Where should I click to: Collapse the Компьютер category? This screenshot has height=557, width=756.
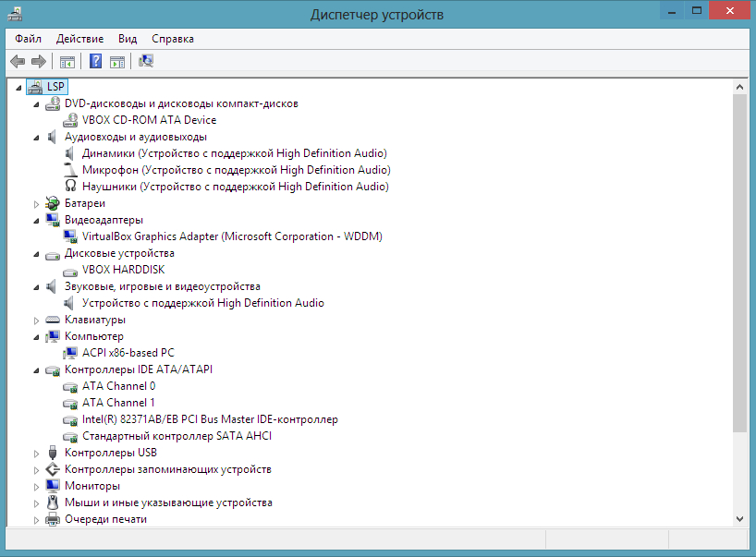click(x=37, y=337)
